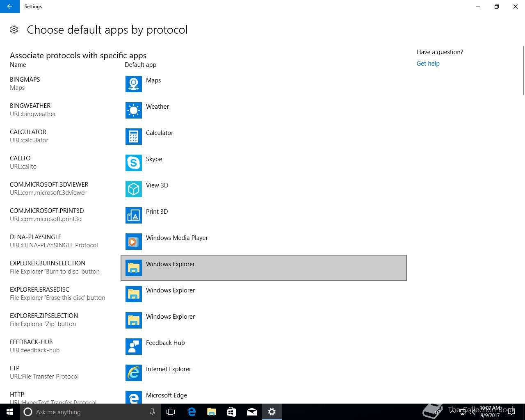
Task: Change default app labeled Windows Media Player
Action: pos(264,242)
